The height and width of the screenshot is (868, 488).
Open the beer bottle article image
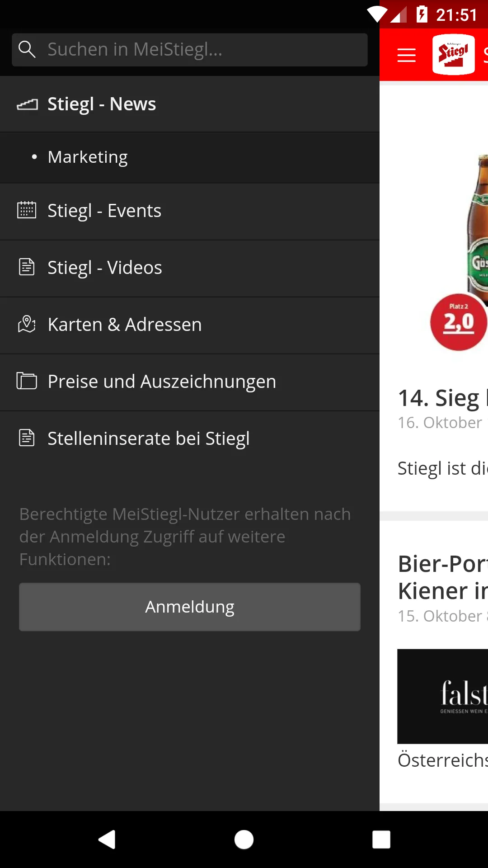477,231
